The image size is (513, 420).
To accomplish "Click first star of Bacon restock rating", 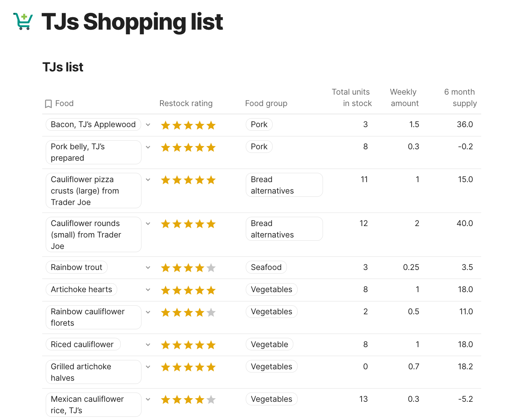I will coord(165,125).
